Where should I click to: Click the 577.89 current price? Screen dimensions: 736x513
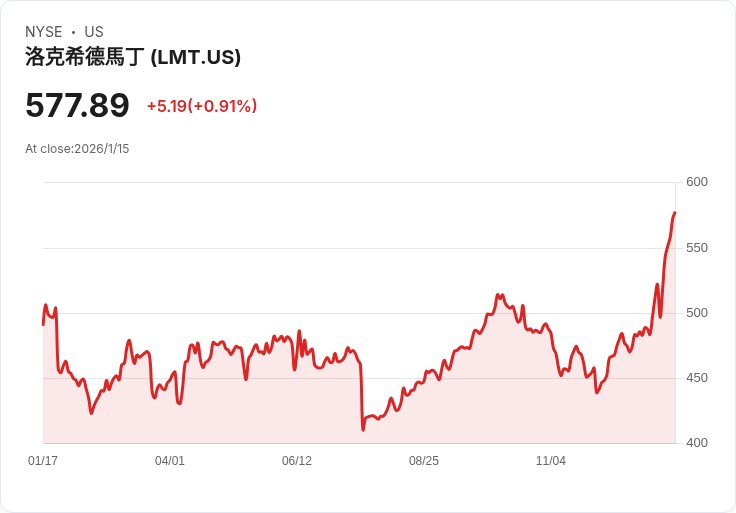coord(77,105)
